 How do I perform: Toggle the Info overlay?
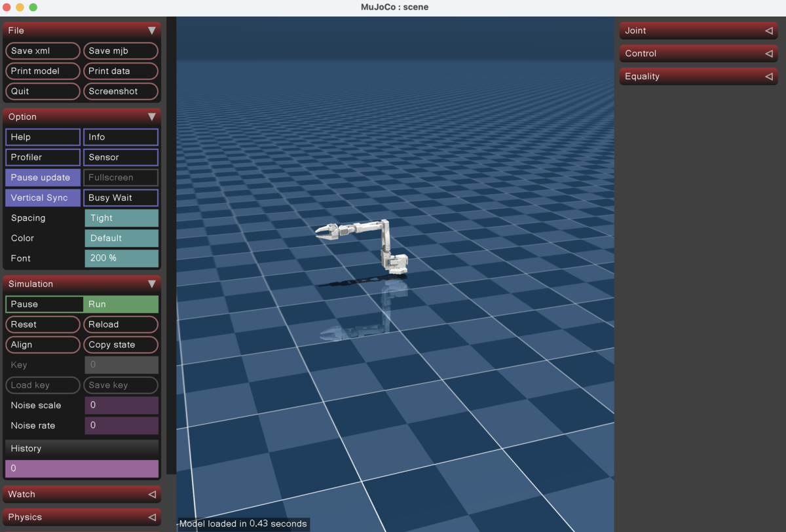coord(121,137)
